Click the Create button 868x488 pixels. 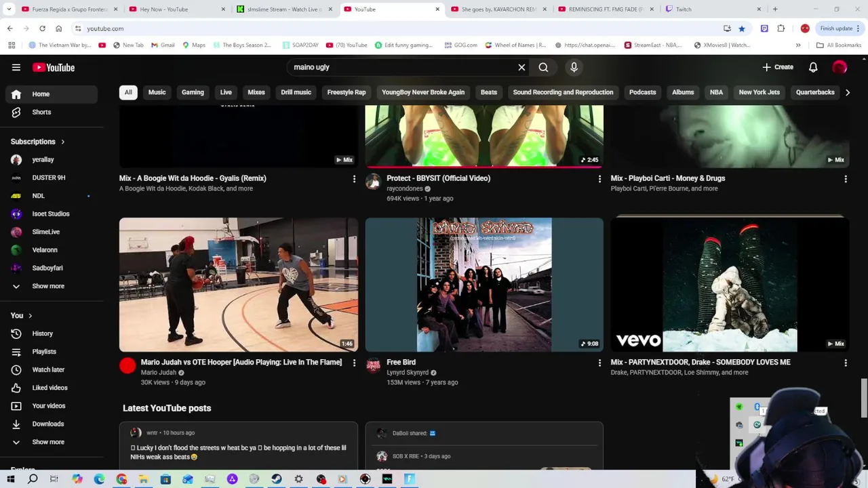tap(778, 67)
